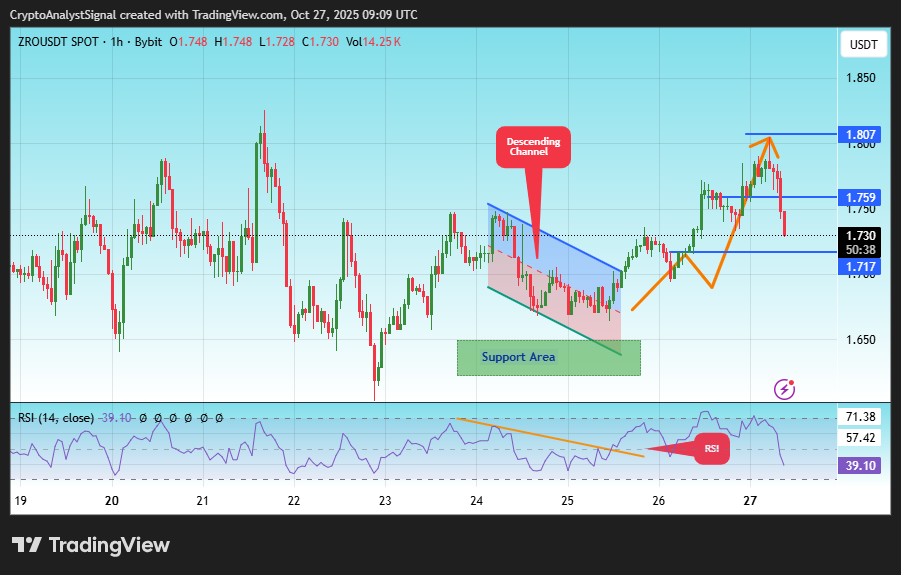Click date 26 on the time axis

659,501
